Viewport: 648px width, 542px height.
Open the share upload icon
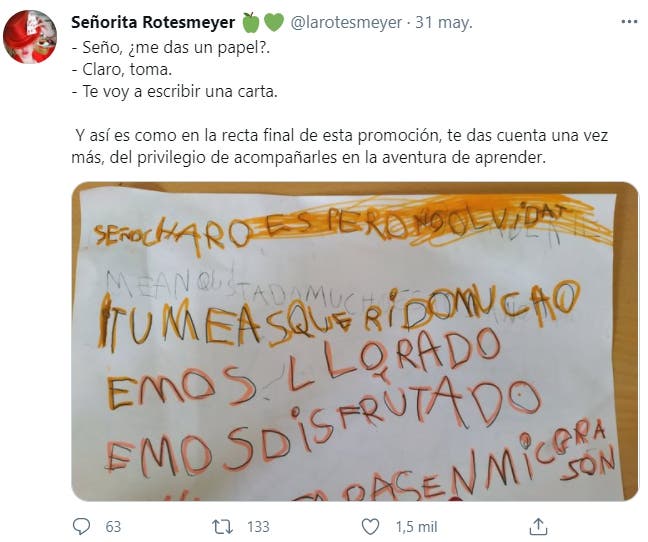click(x=538, y=526)
